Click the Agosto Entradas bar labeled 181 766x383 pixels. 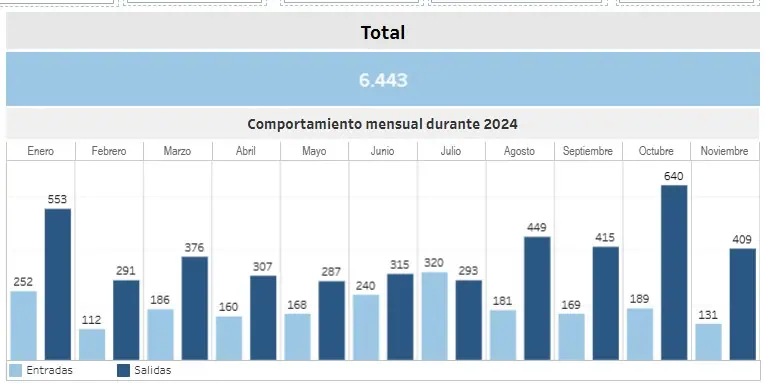coord(503,335)
